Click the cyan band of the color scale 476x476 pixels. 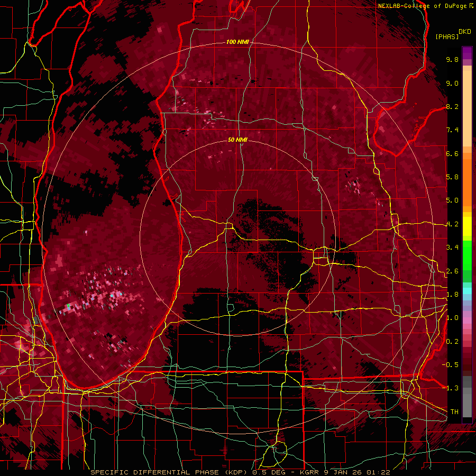[x=467, y=291]
